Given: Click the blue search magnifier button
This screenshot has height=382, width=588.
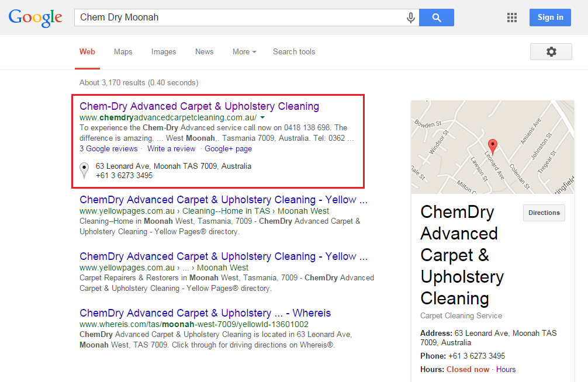Looking at the screenshot, I should (437, 18).
